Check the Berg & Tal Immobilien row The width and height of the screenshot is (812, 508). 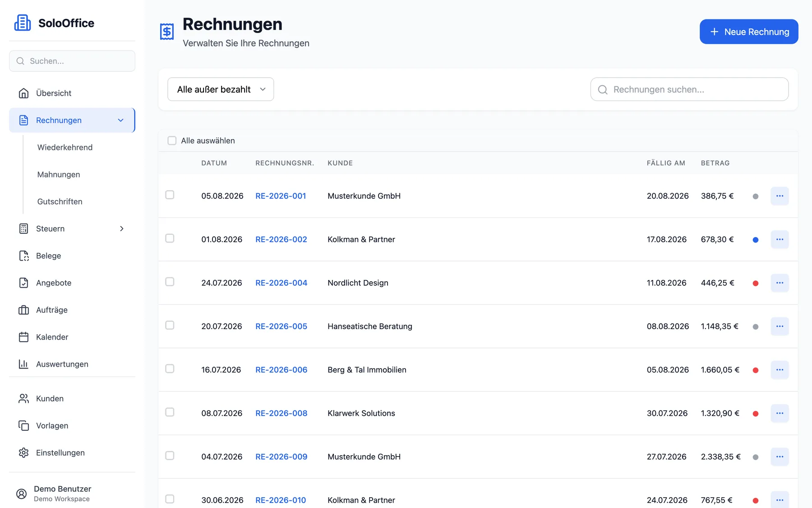pyautogui.click(x=170, y=368)
